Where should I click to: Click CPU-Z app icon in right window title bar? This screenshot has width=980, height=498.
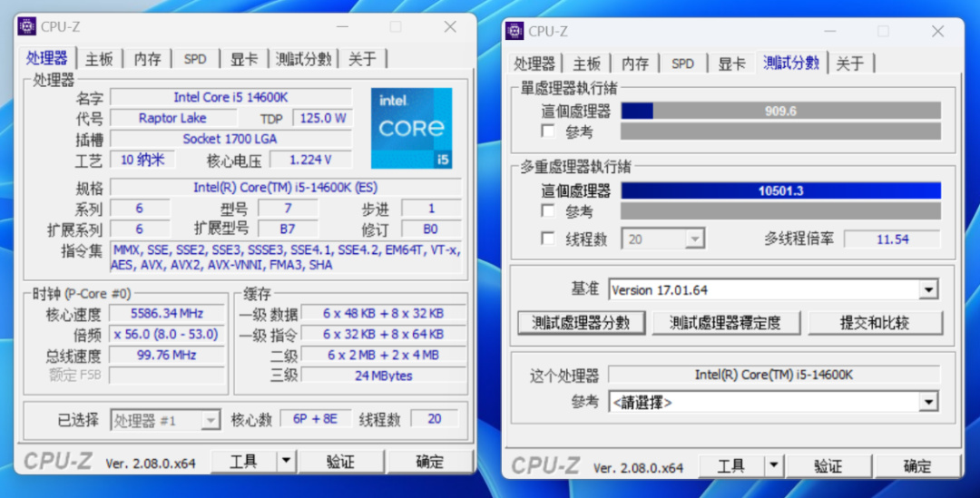[514, 31]
